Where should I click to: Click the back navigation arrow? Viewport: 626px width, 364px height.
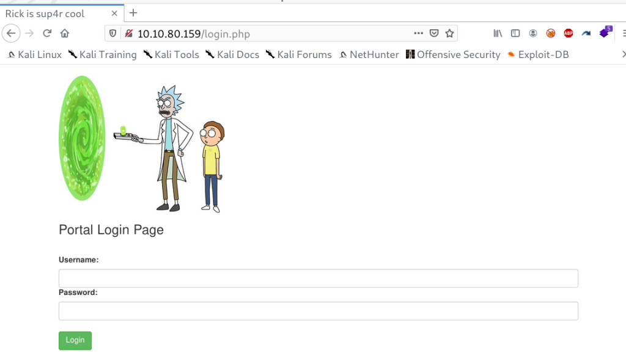[x=11, y=34]
